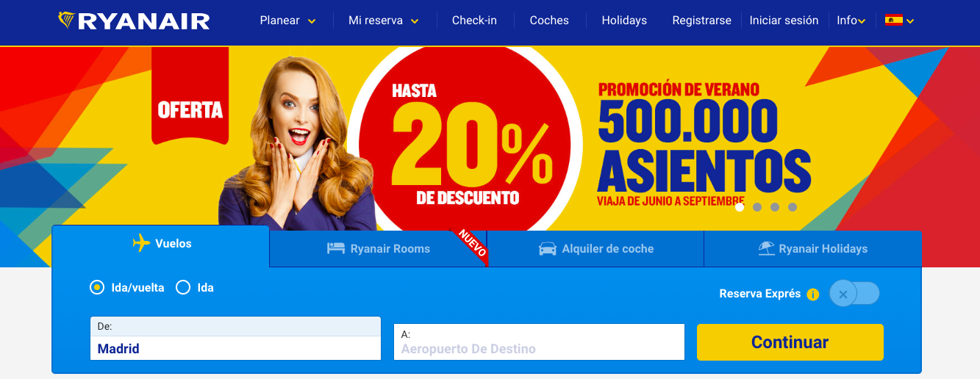
Task: Open the Check-in menu item
Action: click(474, 21)
